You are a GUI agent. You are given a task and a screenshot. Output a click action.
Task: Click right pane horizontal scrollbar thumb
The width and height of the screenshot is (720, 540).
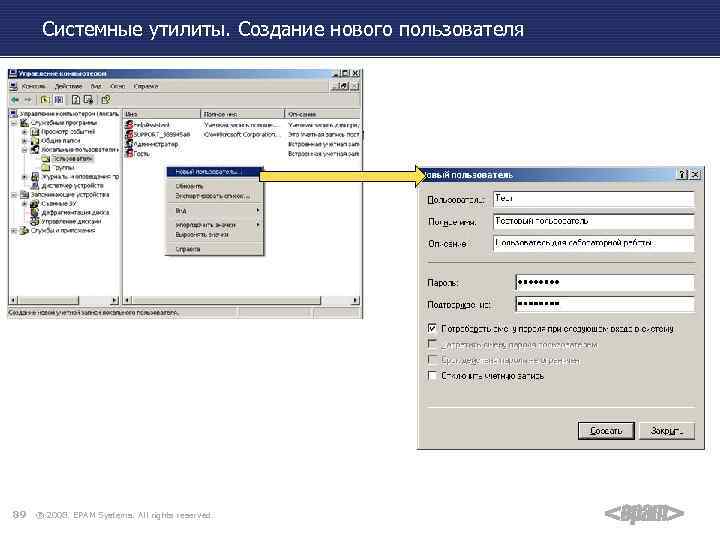point(226,300)
